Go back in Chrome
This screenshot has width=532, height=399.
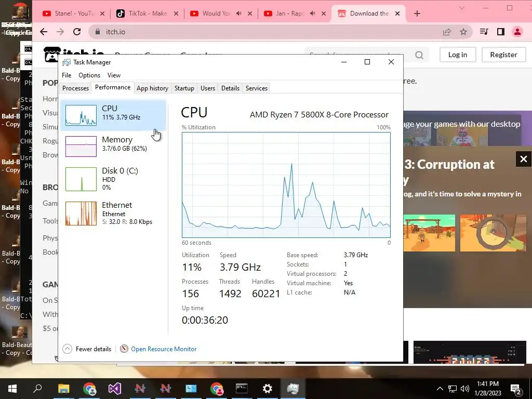(44, 32)
